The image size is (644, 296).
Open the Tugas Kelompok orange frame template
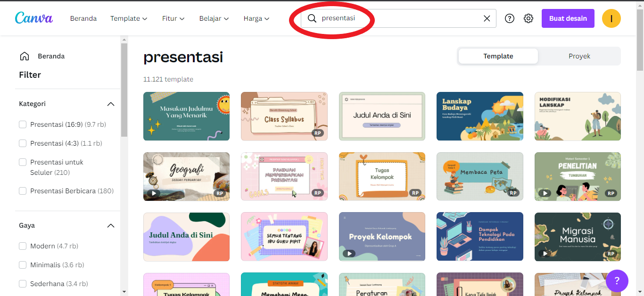(382, 176)
